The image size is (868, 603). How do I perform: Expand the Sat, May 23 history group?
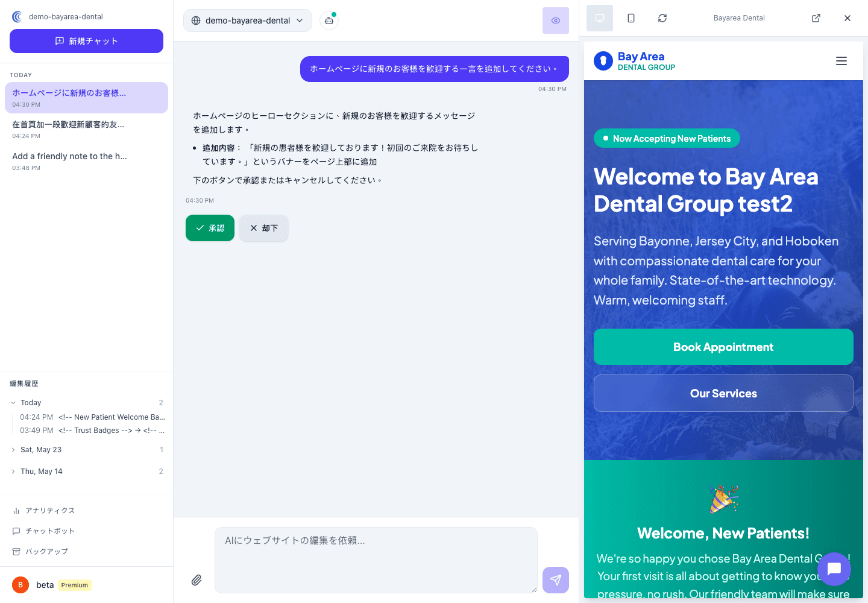pyautogui.click(x=86, y=450)
